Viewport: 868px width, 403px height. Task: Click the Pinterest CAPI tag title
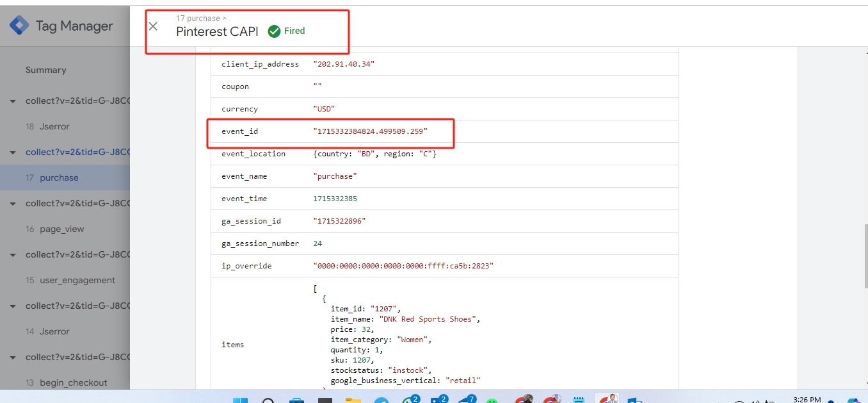point(217,31)
